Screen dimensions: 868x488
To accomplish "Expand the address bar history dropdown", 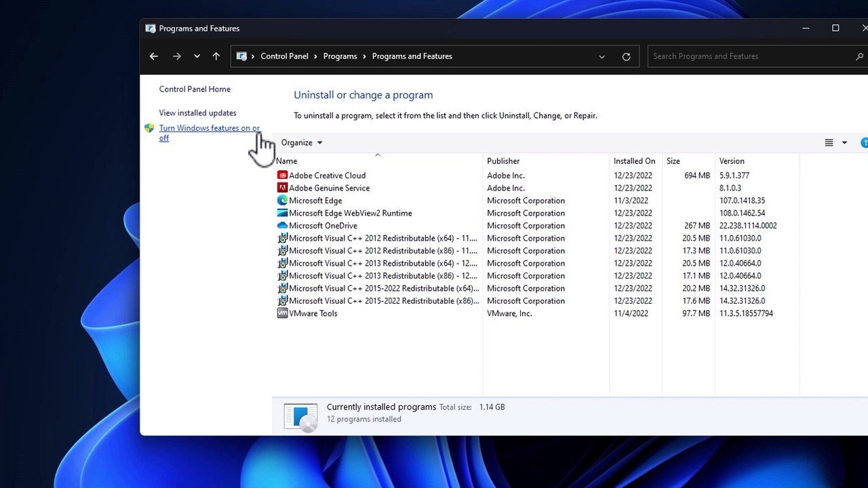I will point(601,56).
